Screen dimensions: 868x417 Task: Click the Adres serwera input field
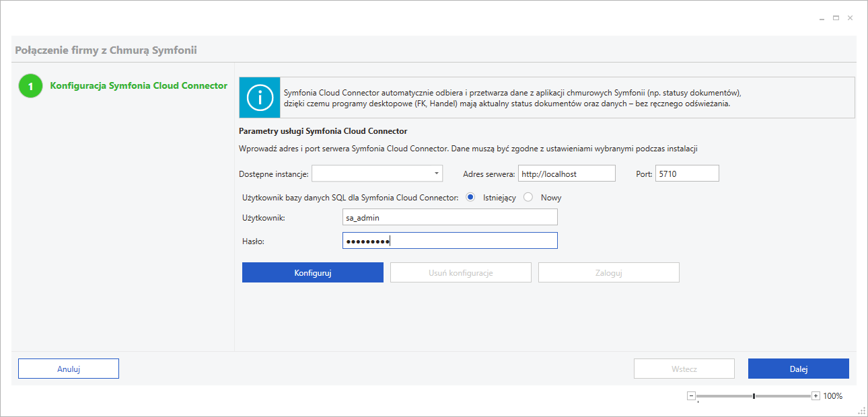(567, 174)
